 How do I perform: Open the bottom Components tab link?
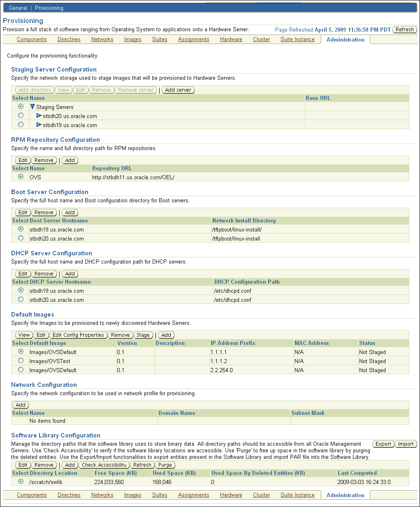(32, 495)
